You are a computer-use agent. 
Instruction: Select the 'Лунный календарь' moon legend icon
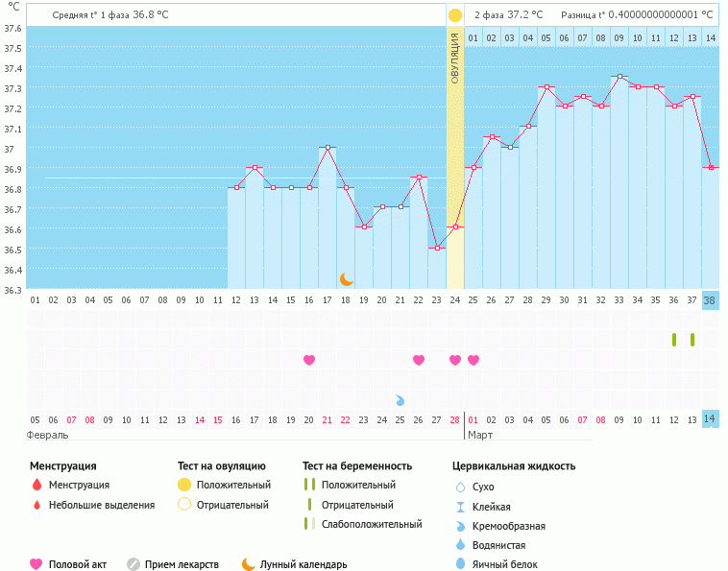249,564
